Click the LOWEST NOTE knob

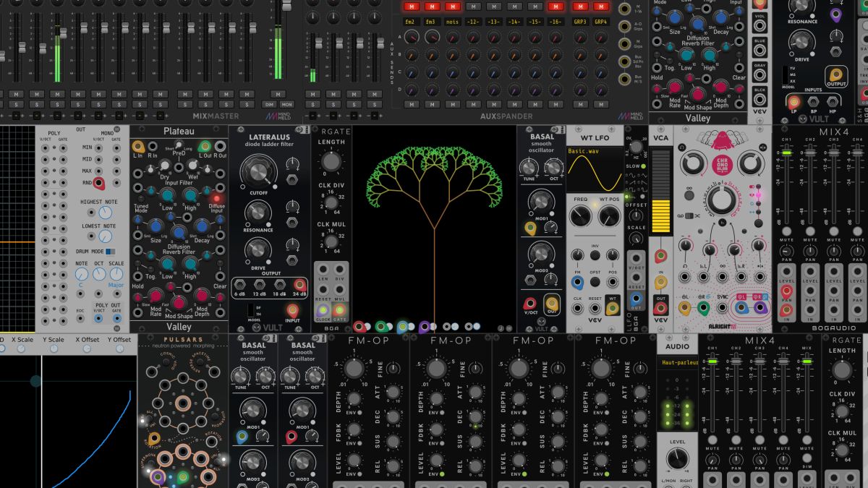pyautogui.click(x=106, y=238)
